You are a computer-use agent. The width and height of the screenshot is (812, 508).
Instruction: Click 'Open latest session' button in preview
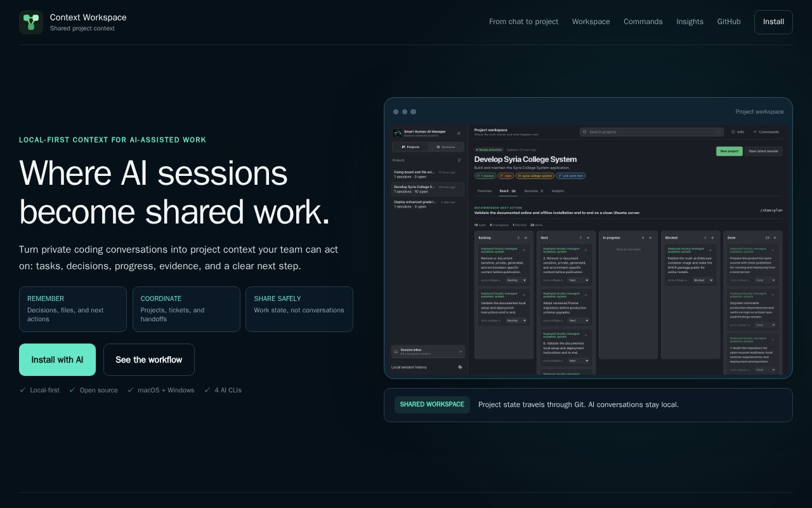coord(763,151)
